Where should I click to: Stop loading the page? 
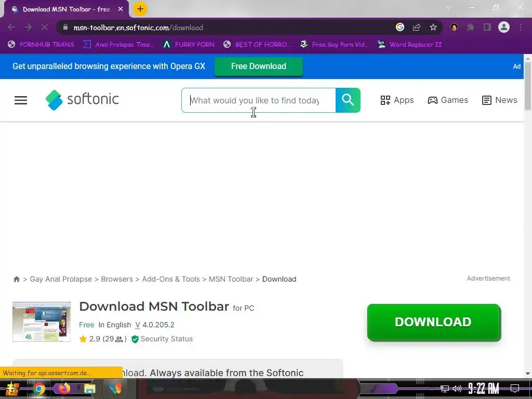(x=45, y=27)
